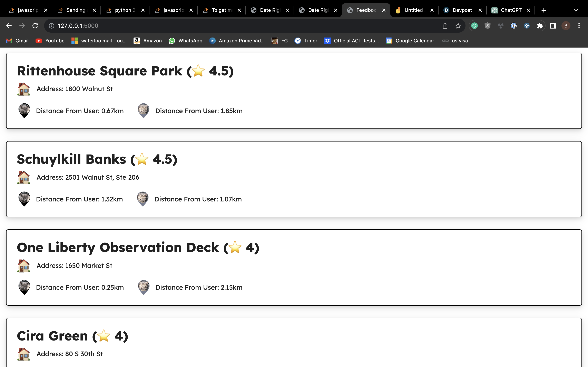Close the Feedbox tab

click(384, 10)
